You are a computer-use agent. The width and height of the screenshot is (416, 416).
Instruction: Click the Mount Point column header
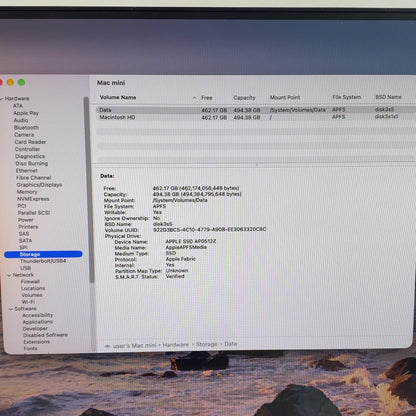[285, 97]
